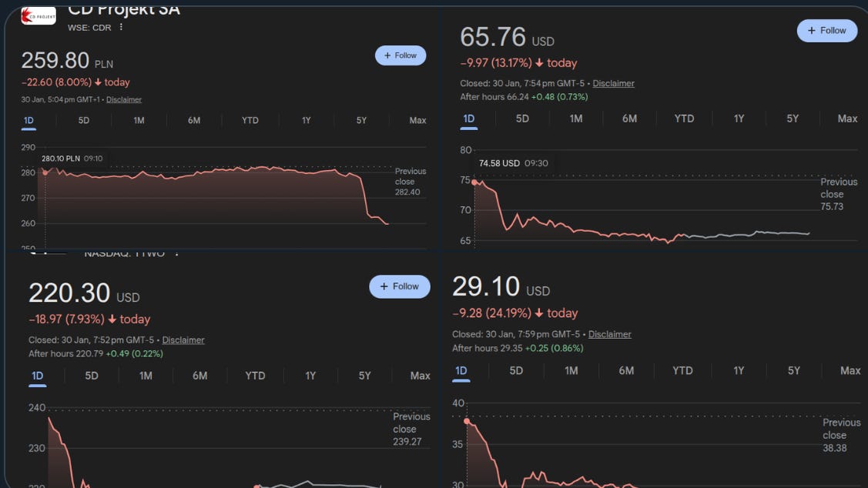Follow the 65.76 USD stock

(x=827, y=31)
